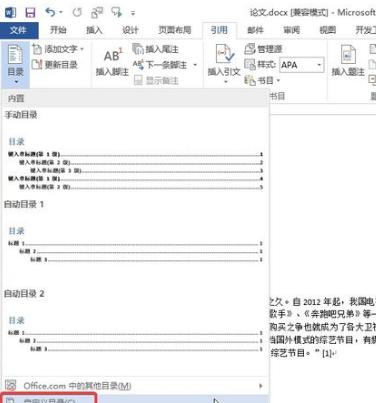Viewport: 376px width, 403px height.
Task: Open the undo history dropdown arrow
Action: coord(61,13)
